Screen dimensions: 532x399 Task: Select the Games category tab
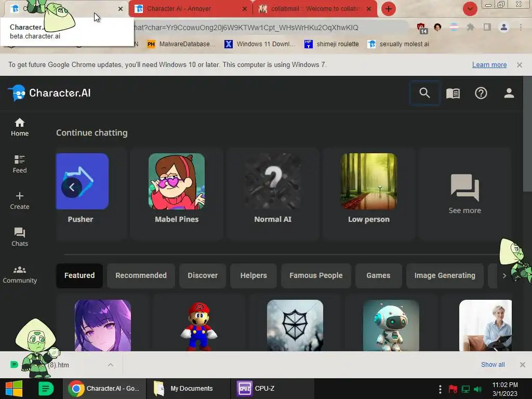pos(378,275)
